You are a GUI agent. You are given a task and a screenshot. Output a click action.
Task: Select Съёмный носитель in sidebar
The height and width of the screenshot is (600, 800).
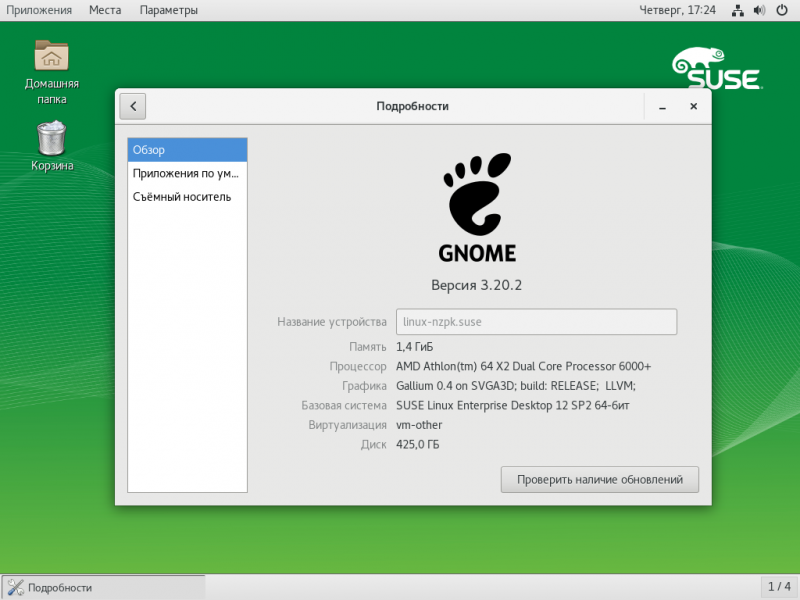point(187,197)
